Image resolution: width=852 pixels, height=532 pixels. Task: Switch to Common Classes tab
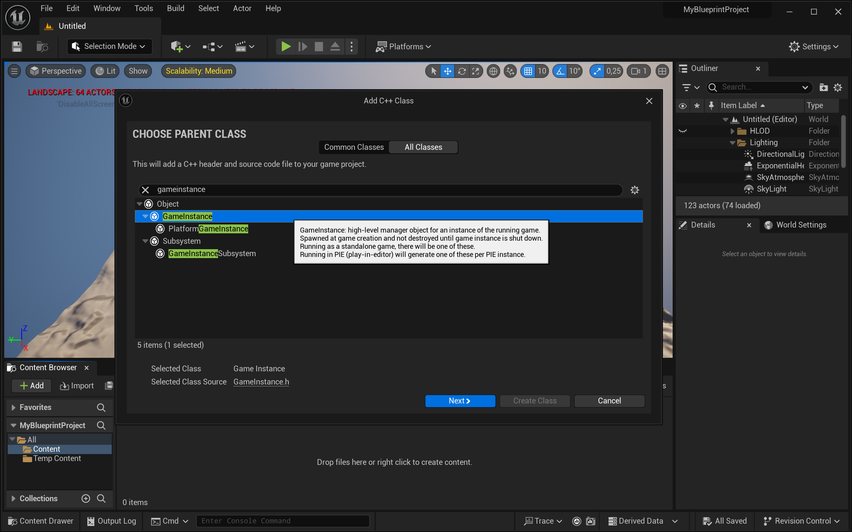354,147
